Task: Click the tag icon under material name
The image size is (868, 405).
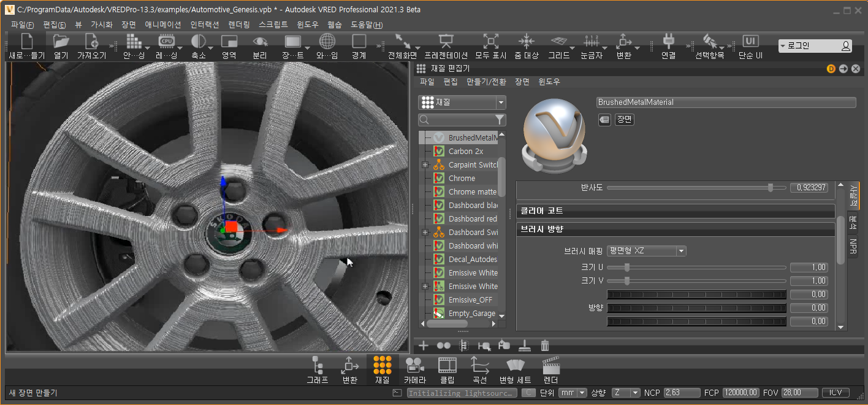Action: [604, 120]
